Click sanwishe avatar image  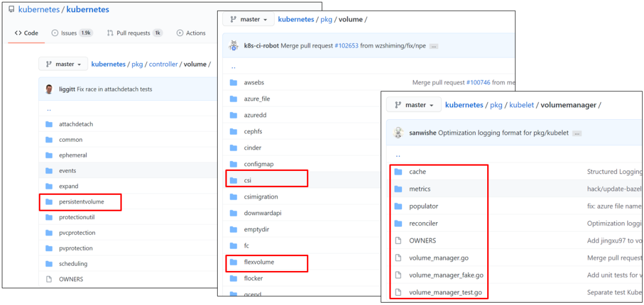[398, 133]
